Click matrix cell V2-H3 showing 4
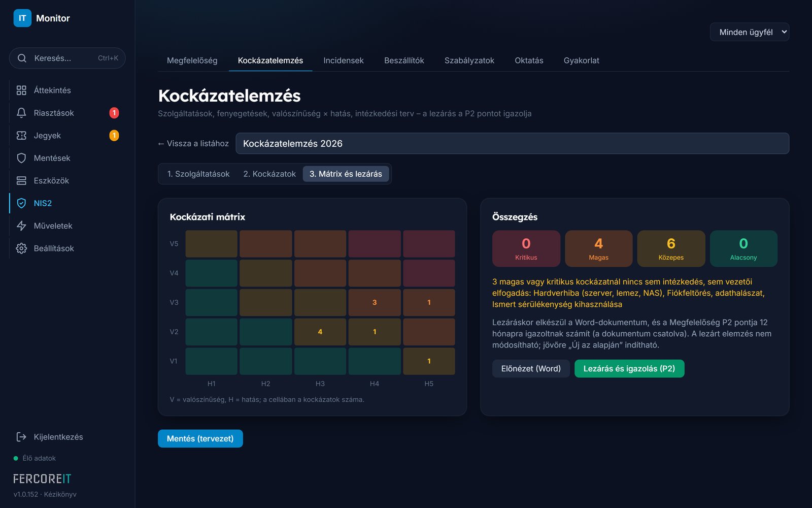This screenshot has width=812, height=508. coord(320,332)
